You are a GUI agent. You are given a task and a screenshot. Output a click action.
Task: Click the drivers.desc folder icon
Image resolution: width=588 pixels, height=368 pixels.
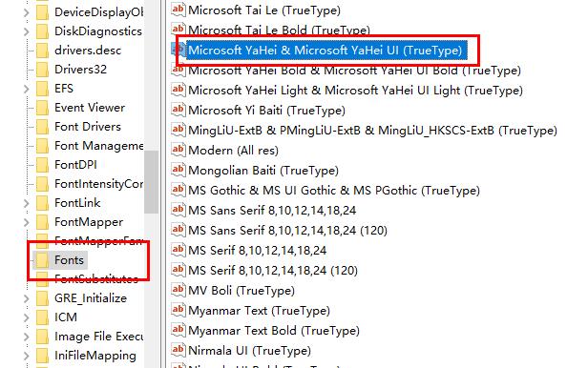pos(42,51)
